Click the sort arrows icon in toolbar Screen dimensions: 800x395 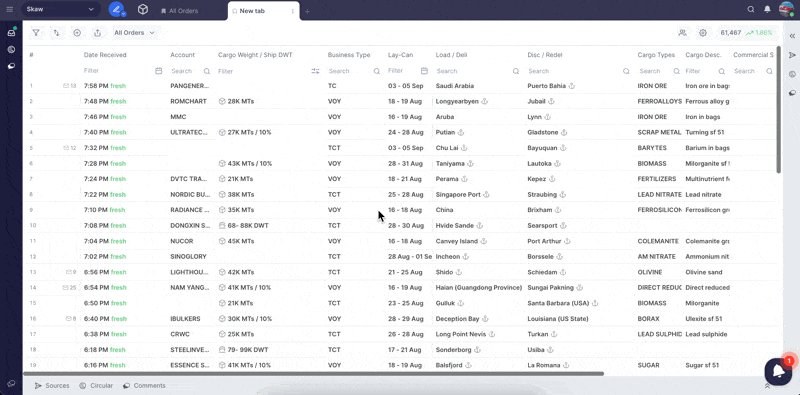56,33
